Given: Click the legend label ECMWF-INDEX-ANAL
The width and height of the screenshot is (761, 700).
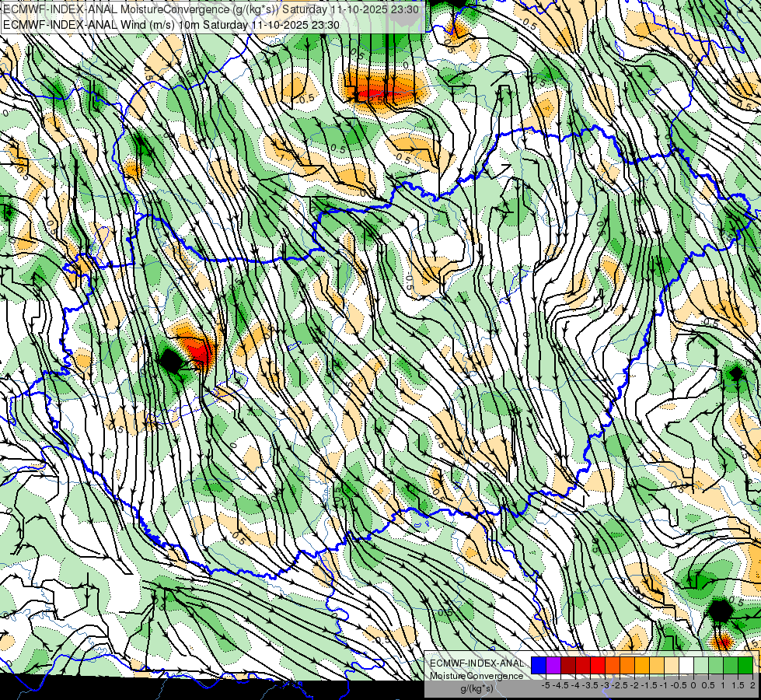Looking at the screenshot, I should (x=477, y=663).
